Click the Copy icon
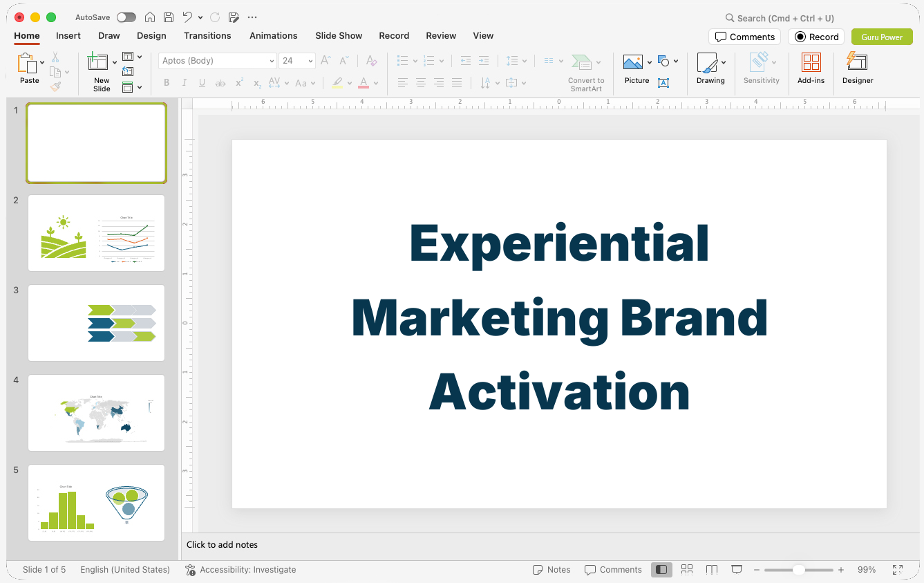 (x=55, y=72)
